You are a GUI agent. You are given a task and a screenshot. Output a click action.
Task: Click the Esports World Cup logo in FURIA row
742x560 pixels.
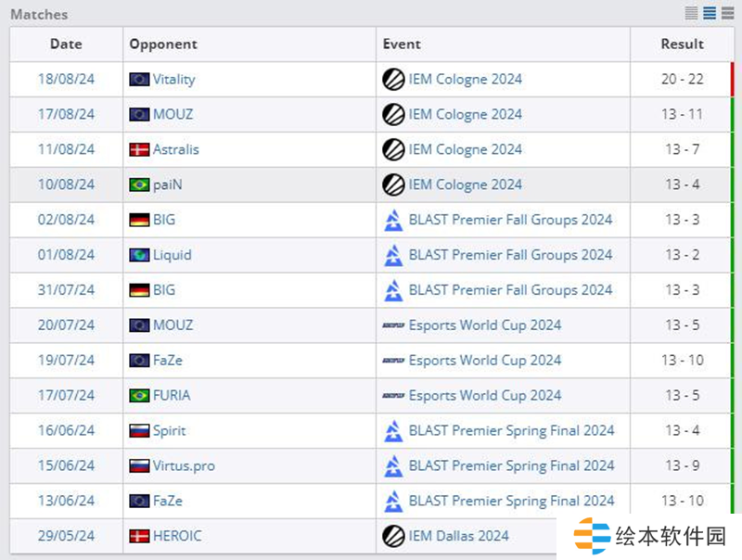(x=393, y=396)
